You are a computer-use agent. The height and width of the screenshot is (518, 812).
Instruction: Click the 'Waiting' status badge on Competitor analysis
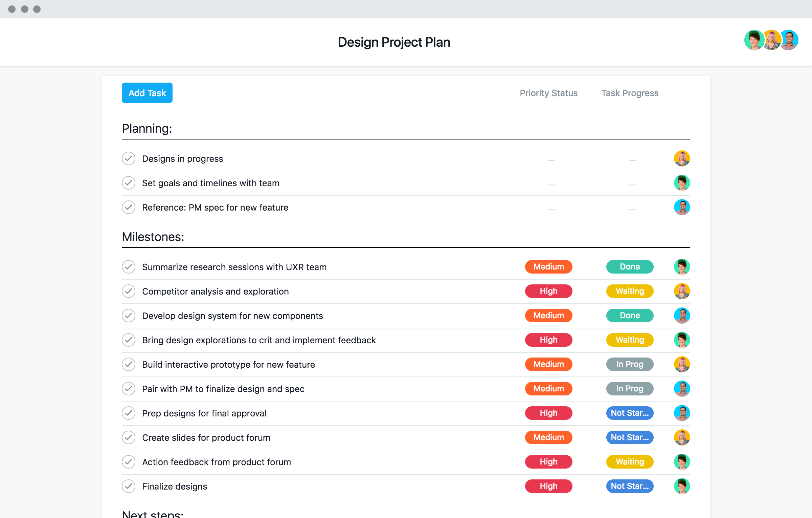pyautogui.click(x=630, y=291)
